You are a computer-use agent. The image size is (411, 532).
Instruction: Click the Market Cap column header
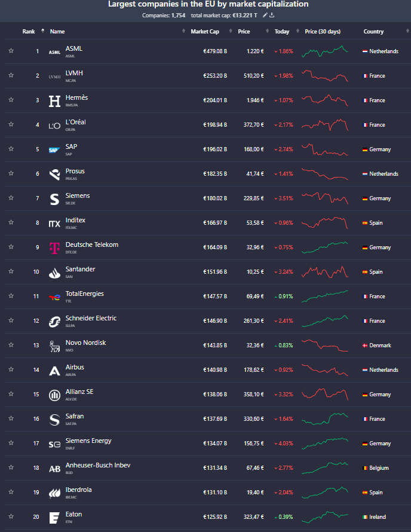pos(205,31)
